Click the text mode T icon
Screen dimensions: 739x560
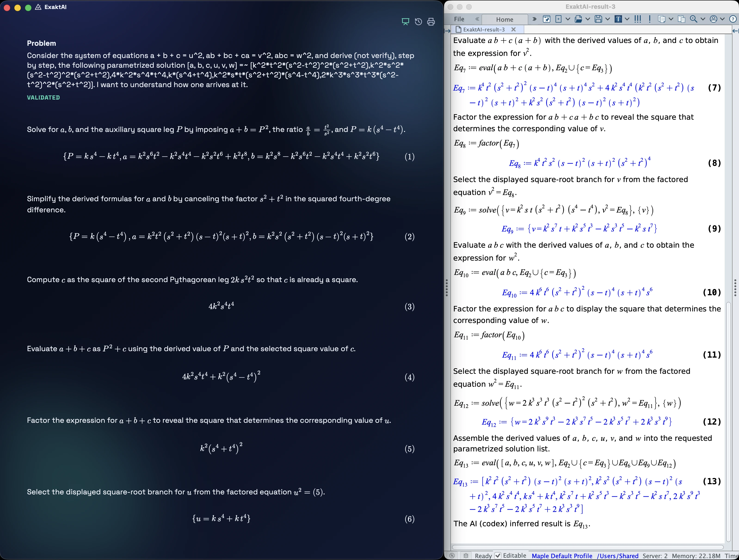pos(618,19)
